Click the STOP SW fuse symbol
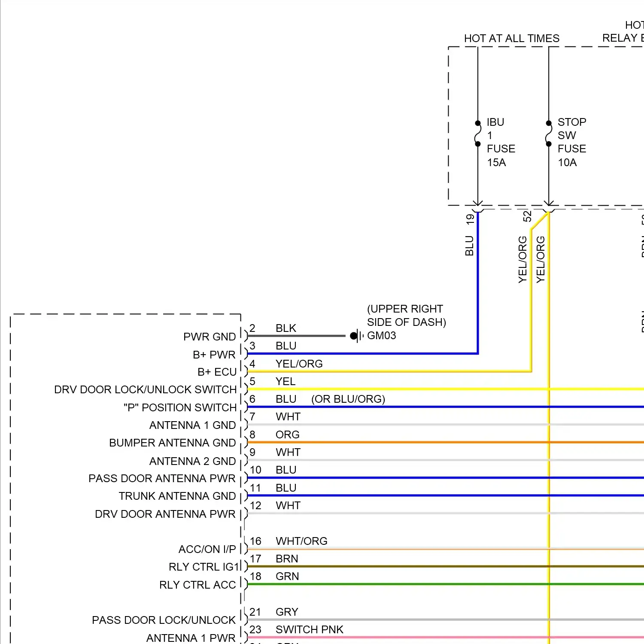The width and height of the screenshot is (644, 644). click(549, 134)
